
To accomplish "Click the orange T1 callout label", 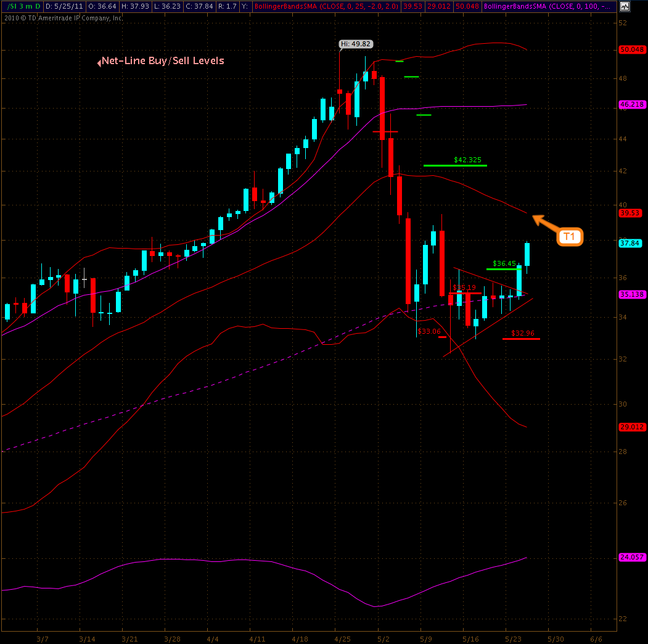I will (x=570, y=237).
